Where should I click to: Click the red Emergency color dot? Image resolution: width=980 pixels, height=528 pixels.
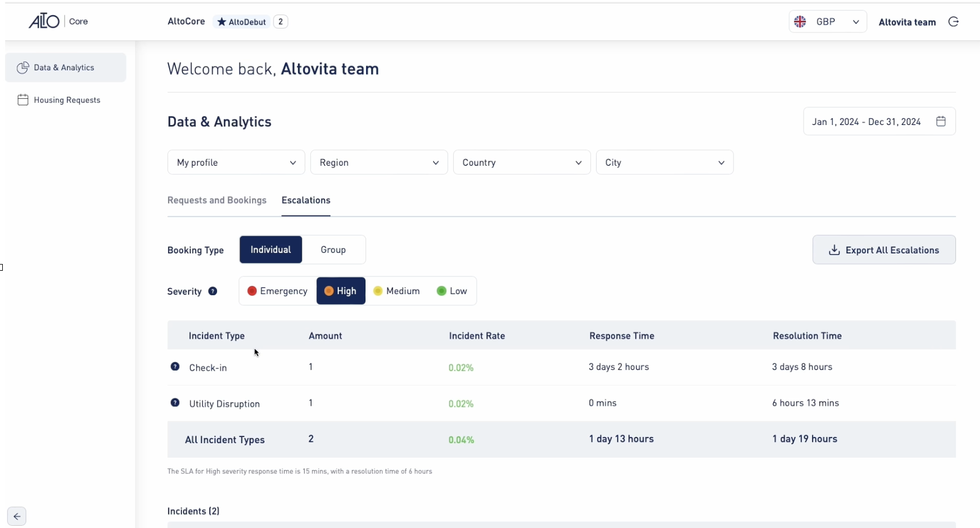pyautogui.click(x=252, y=291)
